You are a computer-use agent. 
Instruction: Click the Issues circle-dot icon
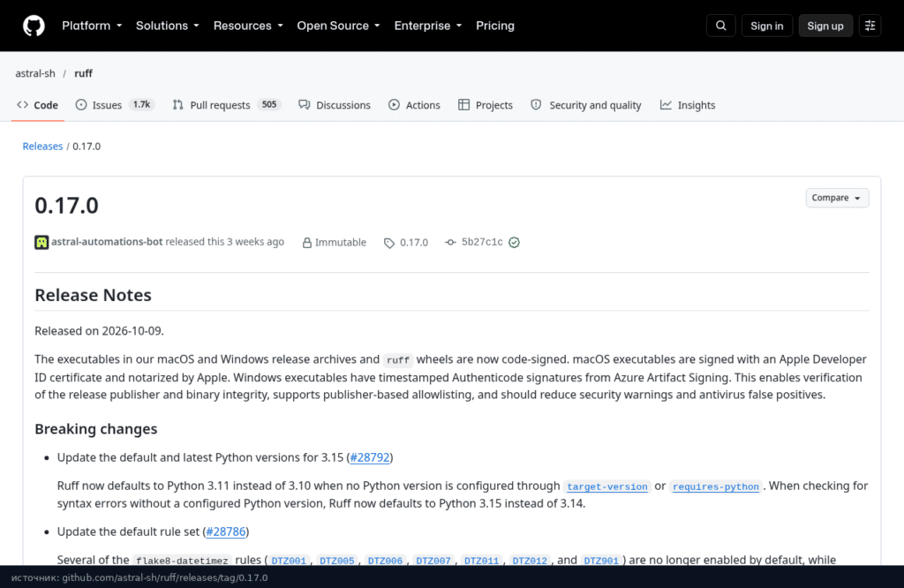pyautogui.click(x=81, y=105)
